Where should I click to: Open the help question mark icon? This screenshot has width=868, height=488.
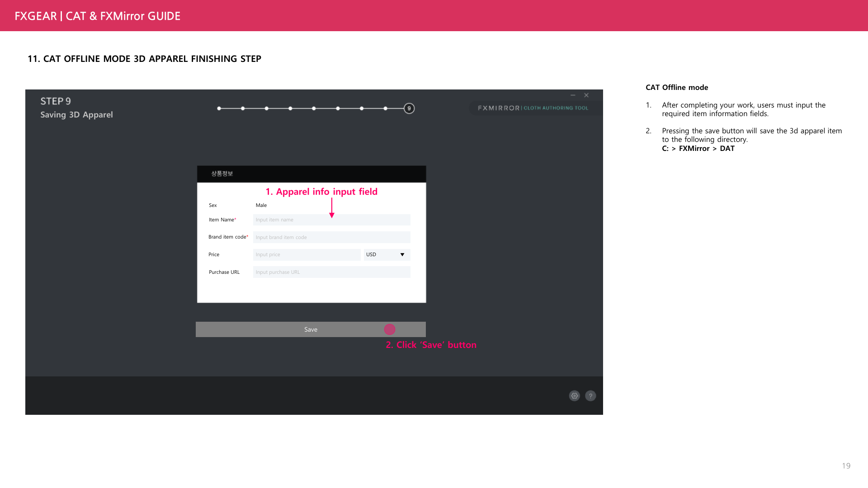(590, 396)
